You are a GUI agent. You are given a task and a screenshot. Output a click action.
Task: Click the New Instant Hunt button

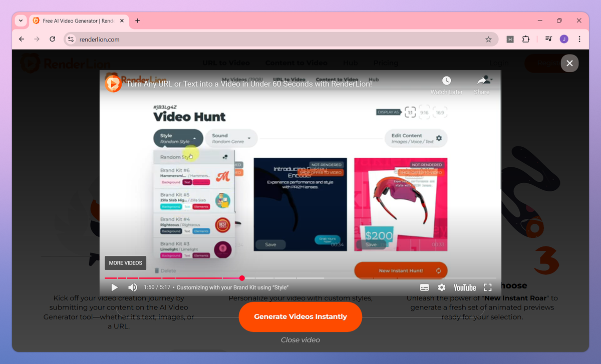(401, 271)
